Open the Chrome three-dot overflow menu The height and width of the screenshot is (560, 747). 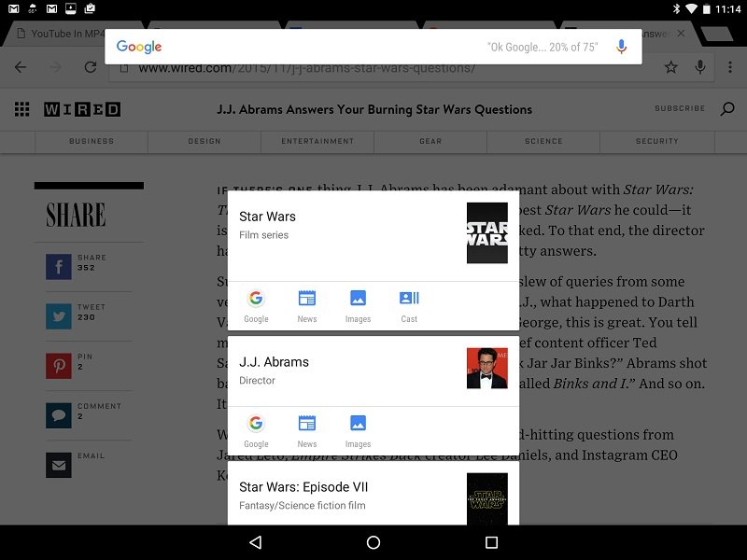[730, 67]
